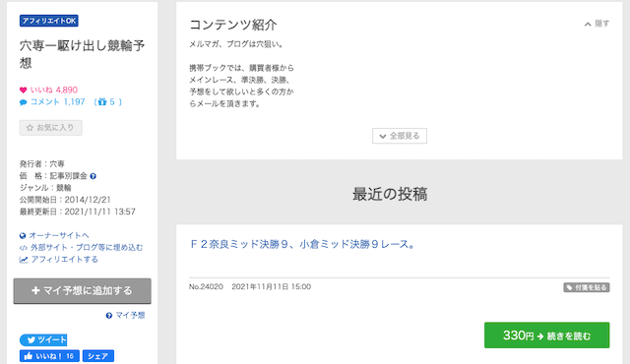The height and width of the screenshot is (364, 630).
Task: Open the オーナーサイトへ link
Action: [59, 235]
